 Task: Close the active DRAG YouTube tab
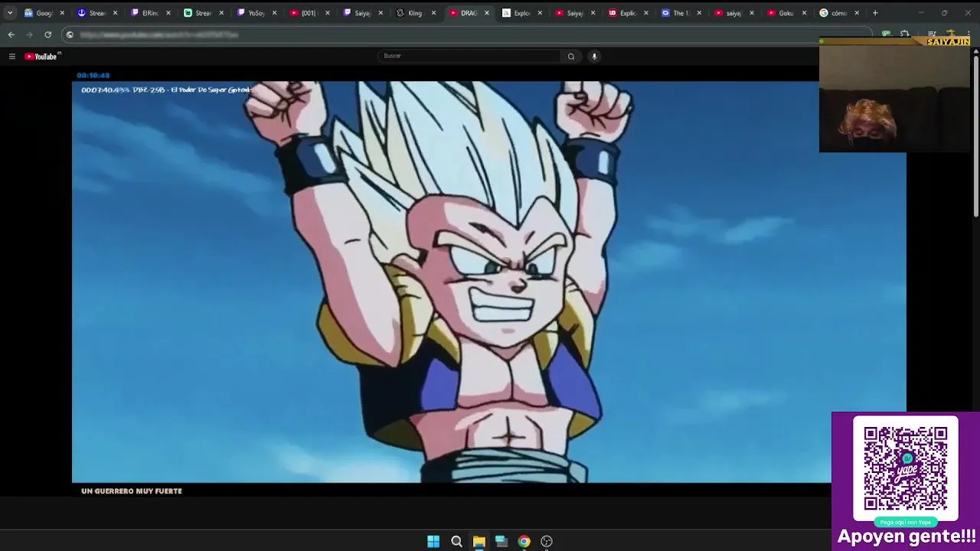(x=486, y=13)
